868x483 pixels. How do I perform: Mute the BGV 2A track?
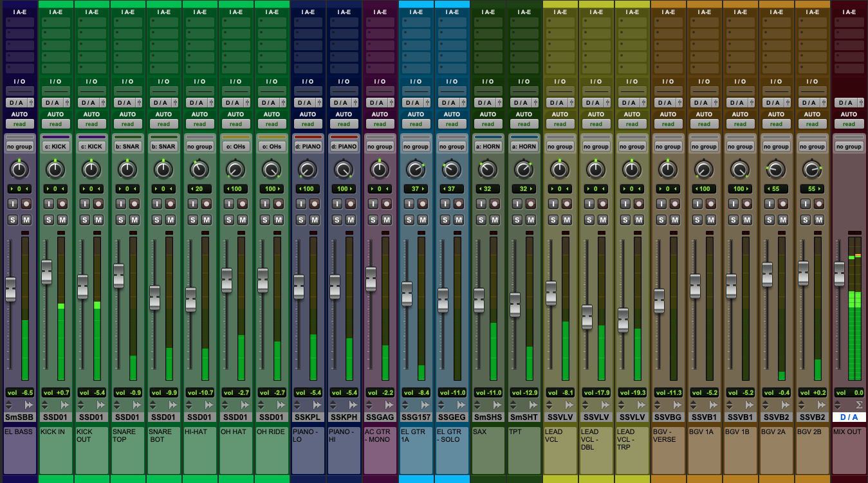pyautogui.click(x=783, y=220)
